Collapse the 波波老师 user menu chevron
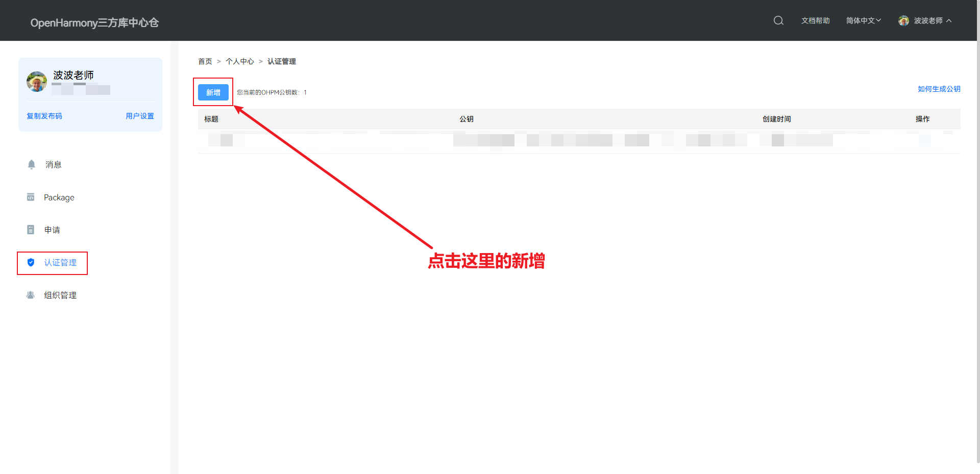Viewport: 980px width, 474px height. 949,21
